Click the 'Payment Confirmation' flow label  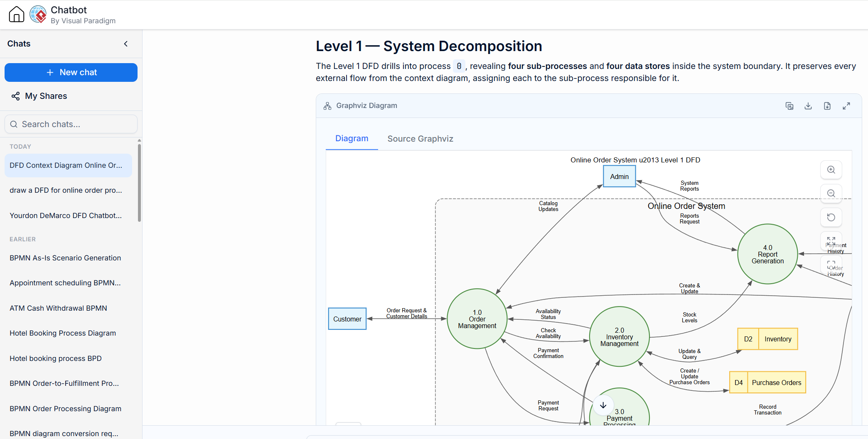(x=548, y=353)
